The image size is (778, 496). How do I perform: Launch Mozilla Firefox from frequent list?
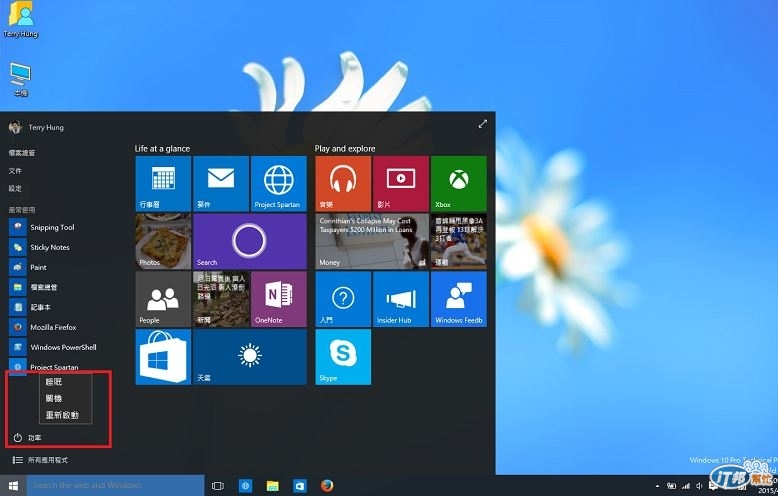[43, 327]
